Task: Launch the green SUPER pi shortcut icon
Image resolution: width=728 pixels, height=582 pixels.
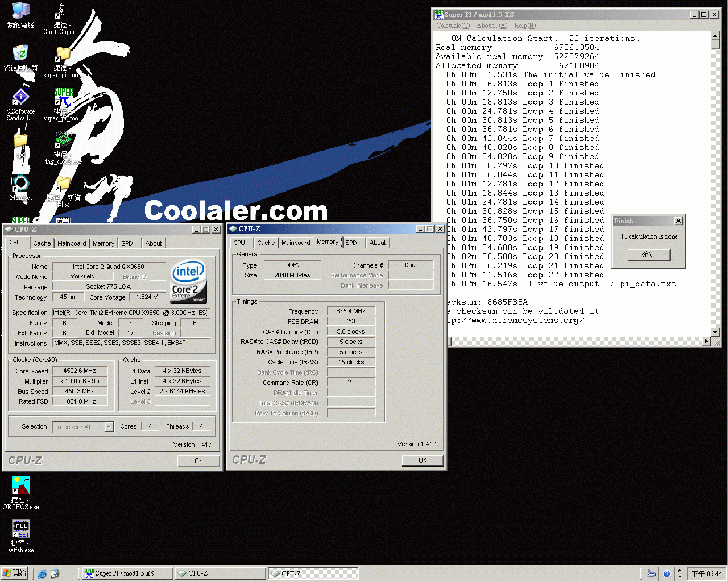Action: point(63,104)
